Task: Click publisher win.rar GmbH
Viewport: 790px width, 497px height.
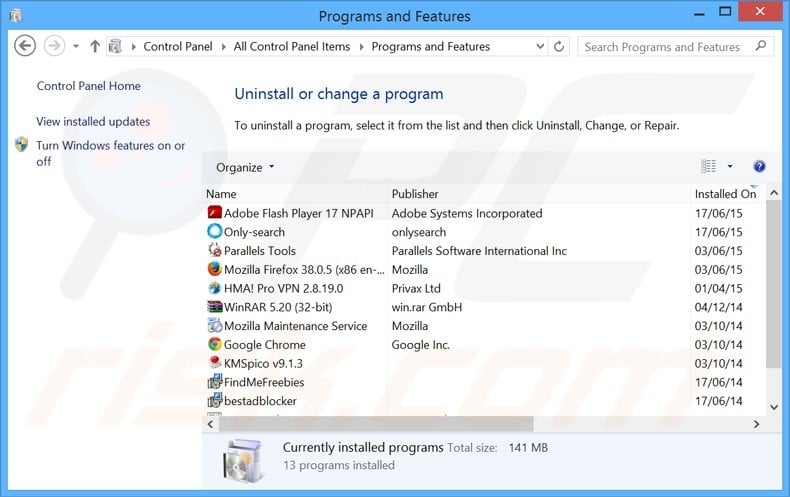Action: click(x=427, y=307)
